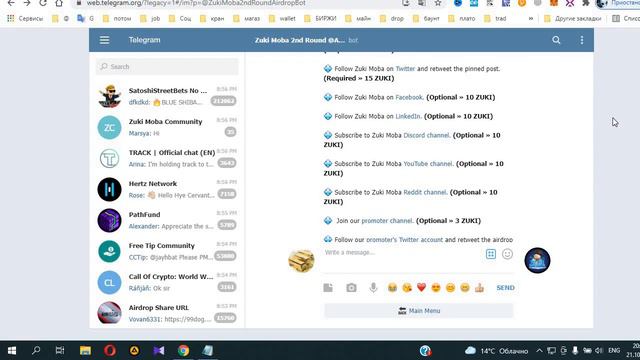
Task: Insert the kissing face emoji
Action: point(407,288)
